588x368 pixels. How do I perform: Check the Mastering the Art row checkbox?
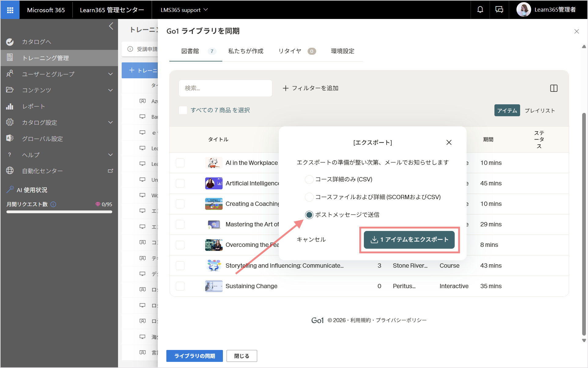180,224
